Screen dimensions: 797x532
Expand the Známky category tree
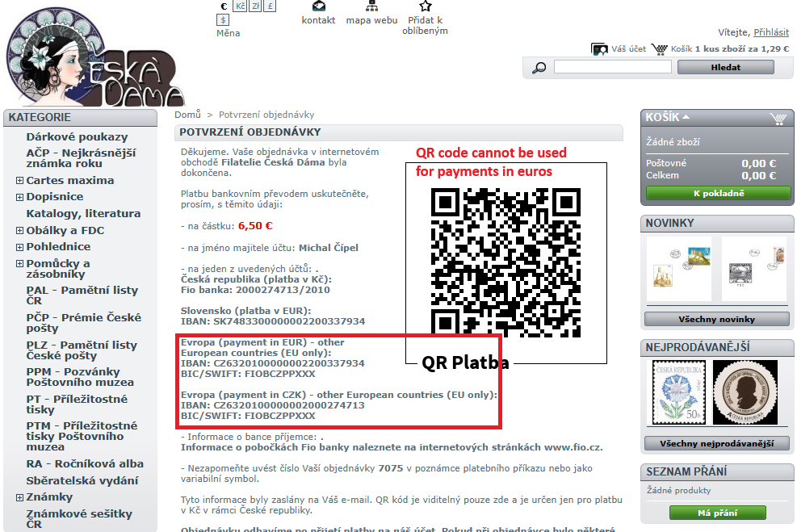pyautogui.click(x=19, y=497)
